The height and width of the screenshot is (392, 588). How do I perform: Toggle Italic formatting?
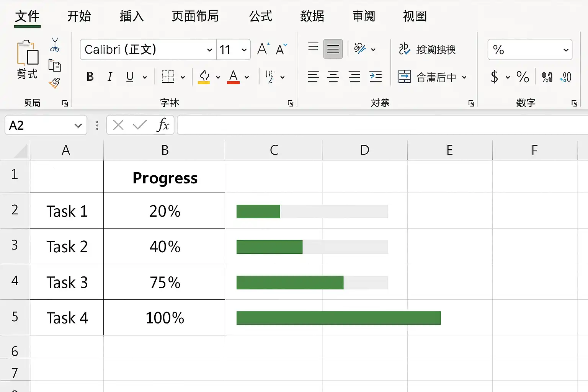pyautogui.click(x=110, y=77)
